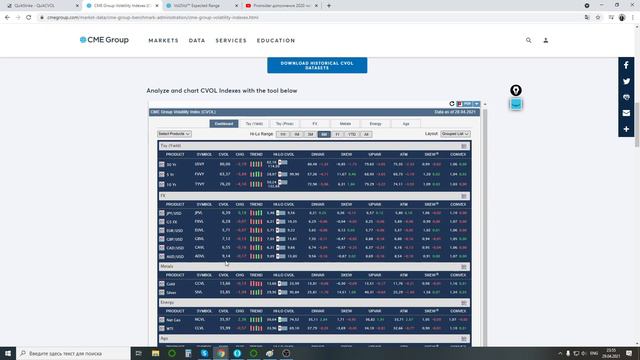Screen dimensions: 640x360
Task: Open the DATA navigation item
Action: 197,40
